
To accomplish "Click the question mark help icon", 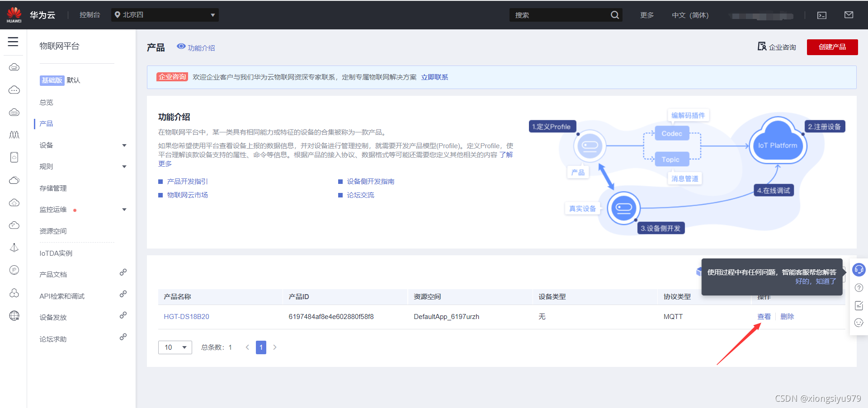I will click(x=859, y=288).
